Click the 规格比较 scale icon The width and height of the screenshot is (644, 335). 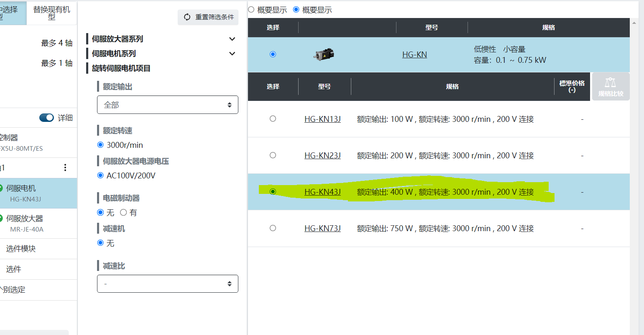[x=610, y=82]
